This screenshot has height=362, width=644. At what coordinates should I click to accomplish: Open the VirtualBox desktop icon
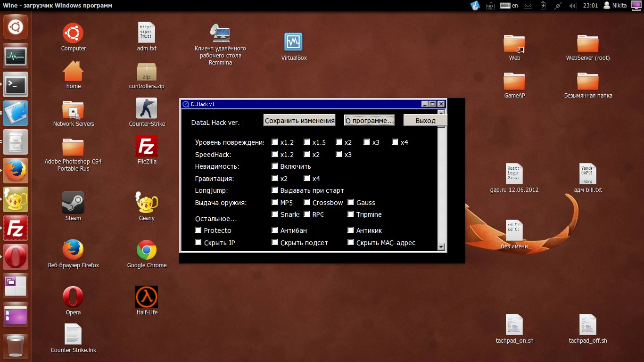[293, 43]
